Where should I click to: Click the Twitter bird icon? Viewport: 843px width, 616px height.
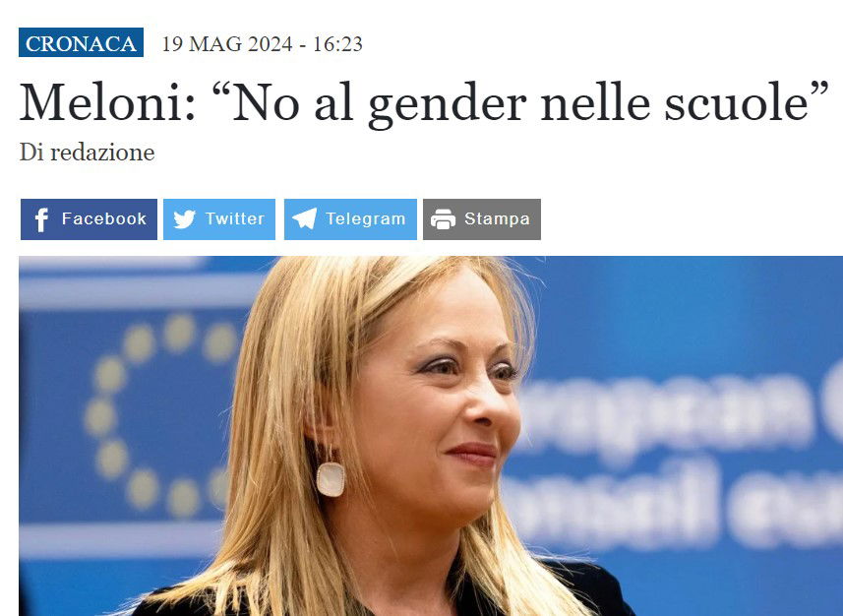click(184, 219)
